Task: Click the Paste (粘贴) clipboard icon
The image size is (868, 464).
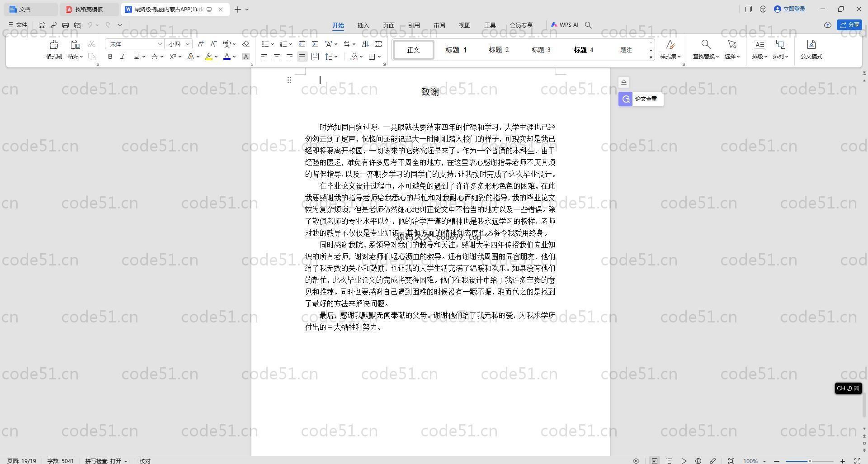Action: pos(75,44)
